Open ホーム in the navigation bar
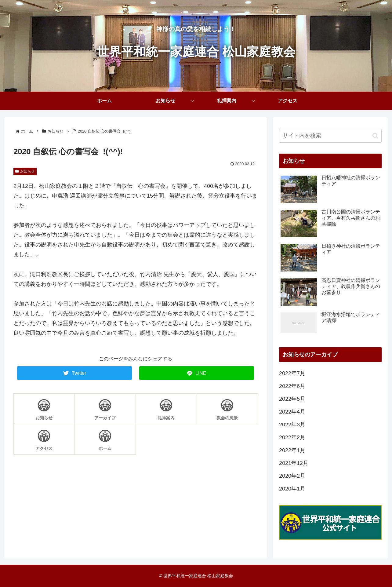The width and height of the screenshot is (392, 587). (104, 101)
